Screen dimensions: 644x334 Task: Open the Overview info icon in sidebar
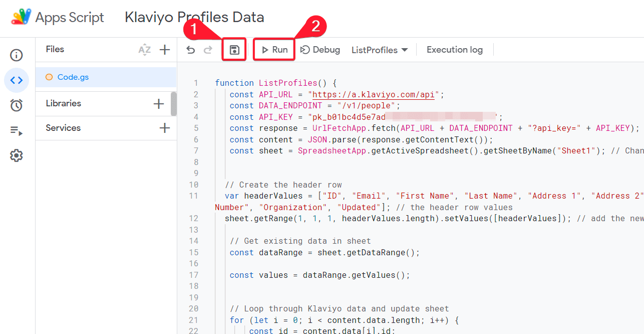coord(17,55)
